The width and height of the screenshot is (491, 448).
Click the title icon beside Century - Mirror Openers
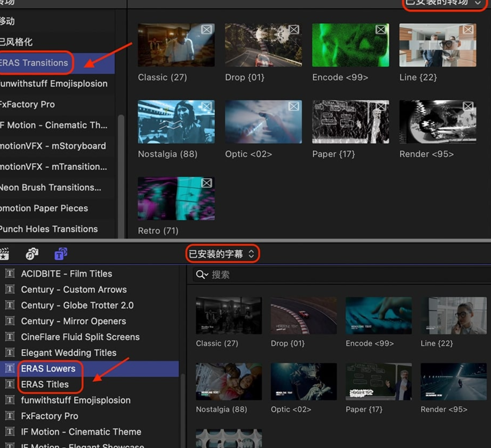(x=10, y=321)
